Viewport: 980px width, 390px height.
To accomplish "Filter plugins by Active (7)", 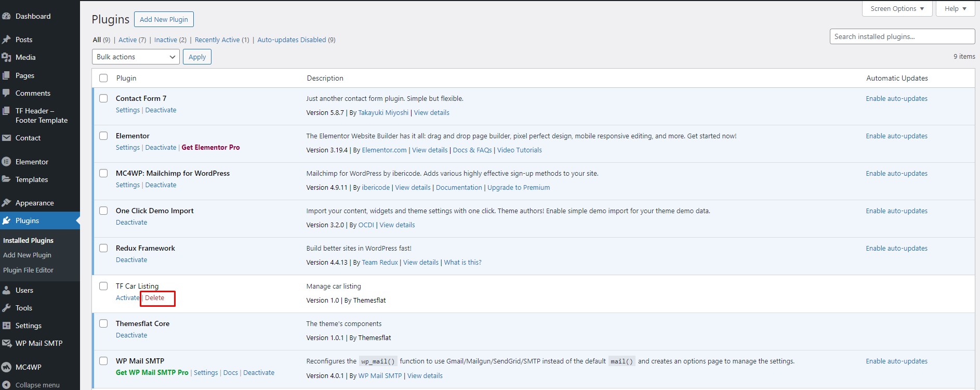I will (x=132, y=40).
